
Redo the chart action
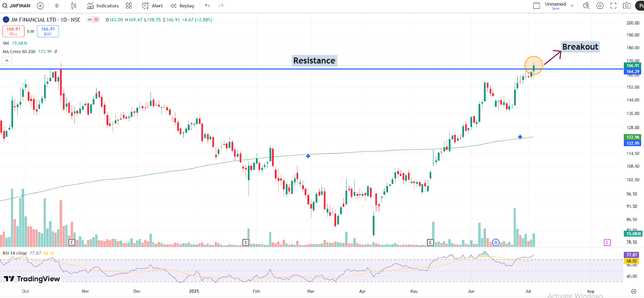tap(221, 6)
